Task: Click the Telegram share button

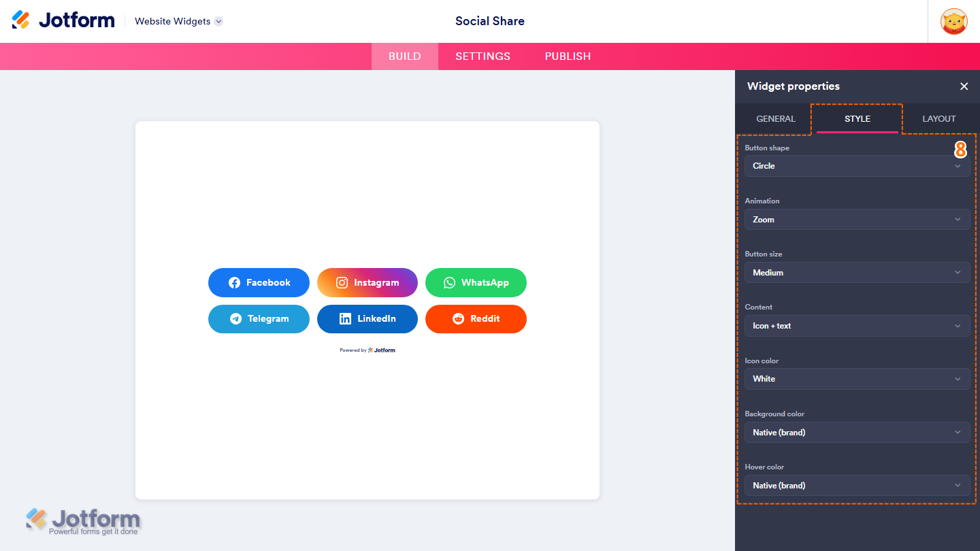Action: click(259, 319)
